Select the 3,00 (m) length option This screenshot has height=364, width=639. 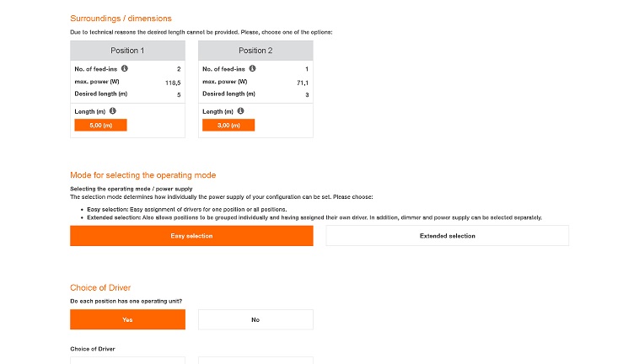pos(228,125)
